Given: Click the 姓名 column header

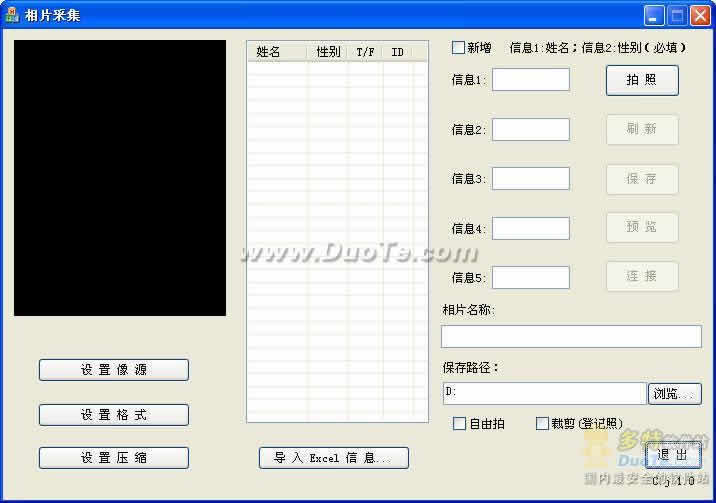Looking at the screenshot, I should pos(277,52).
